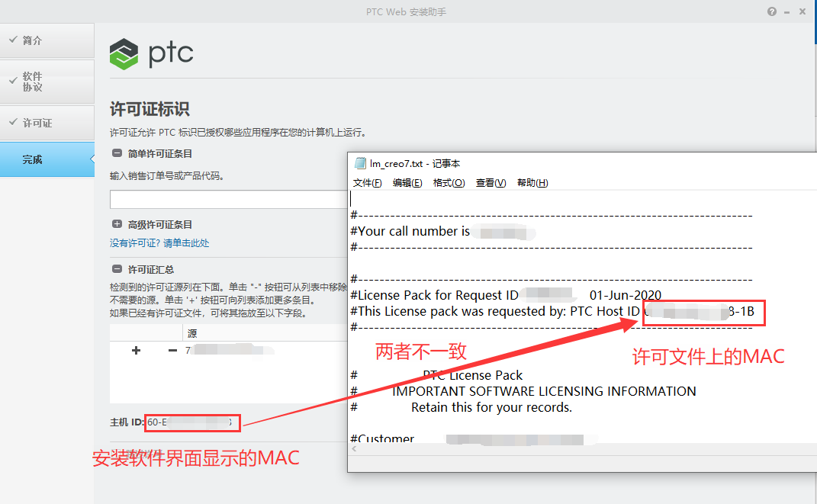Image resolution: width=817 pixels, height=504 pixels.
Task: Click the 没有许可证? 请单击此处 link
Action: pos(159,243)
